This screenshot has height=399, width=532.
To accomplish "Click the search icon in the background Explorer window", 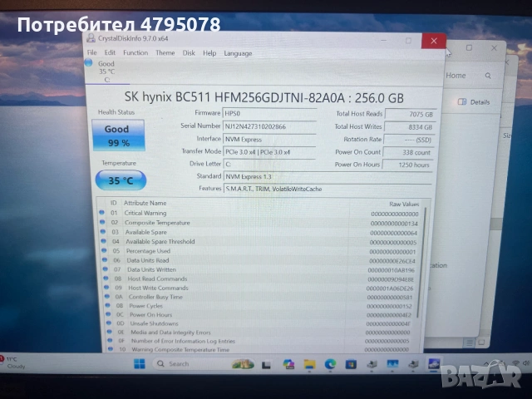I will click(x=488, y=76).
